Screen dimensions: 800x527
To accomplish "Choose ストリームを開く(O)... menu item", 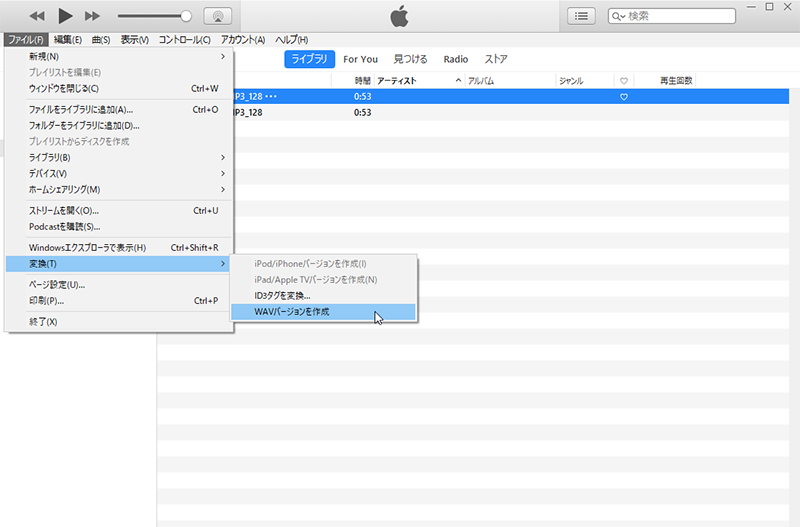I will pos(119,211).
